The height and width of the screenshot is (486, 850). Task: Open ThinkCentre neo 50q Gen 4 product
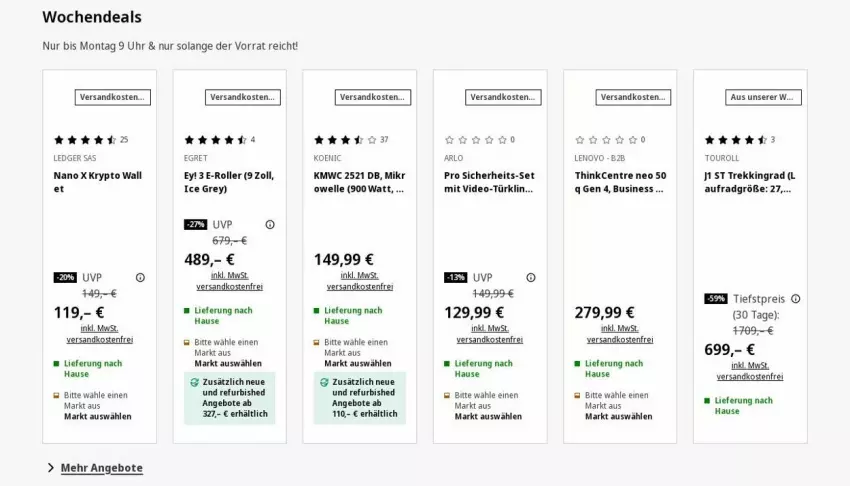620,182
